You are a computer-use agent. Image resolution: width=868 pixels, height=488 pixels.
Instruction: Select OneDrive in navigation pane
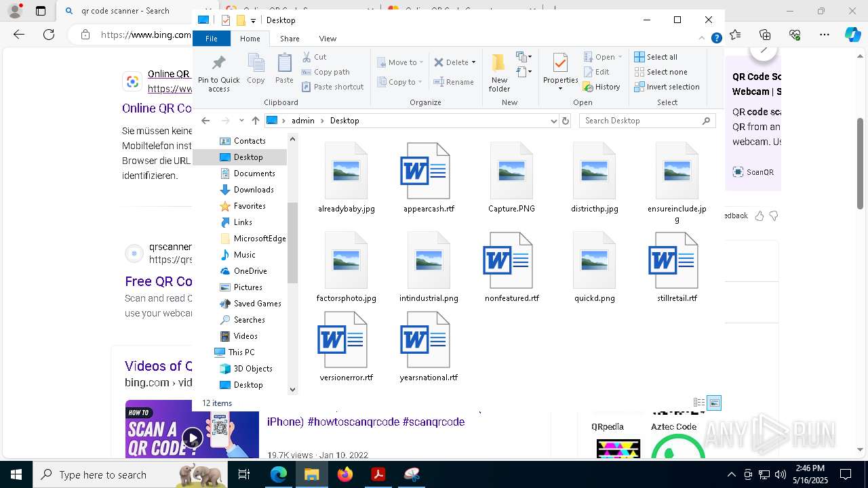pos(243,271)
